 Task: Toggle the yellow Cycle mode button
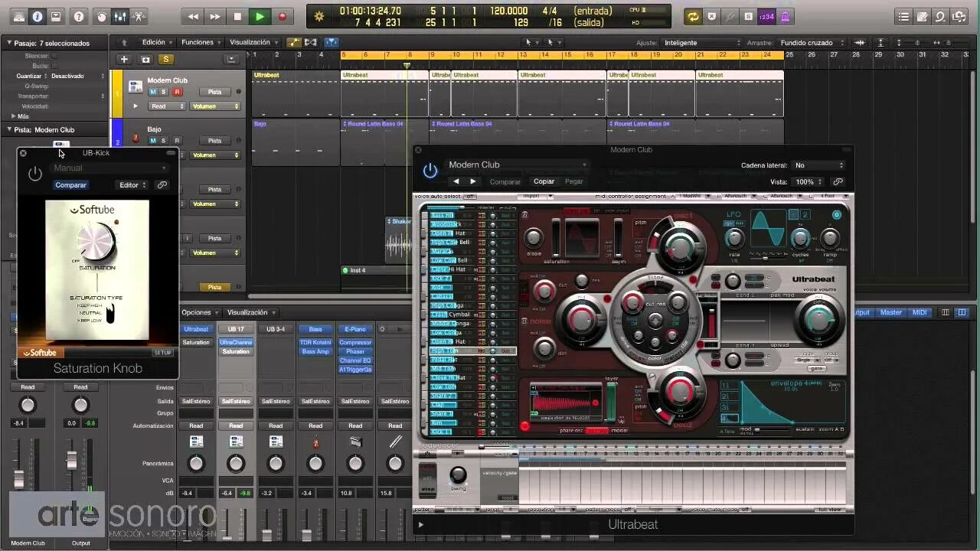693,16
